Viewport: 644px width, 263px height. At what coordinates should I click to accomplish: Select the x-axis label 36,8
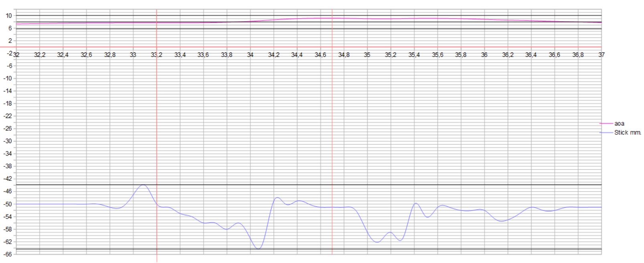578,55
